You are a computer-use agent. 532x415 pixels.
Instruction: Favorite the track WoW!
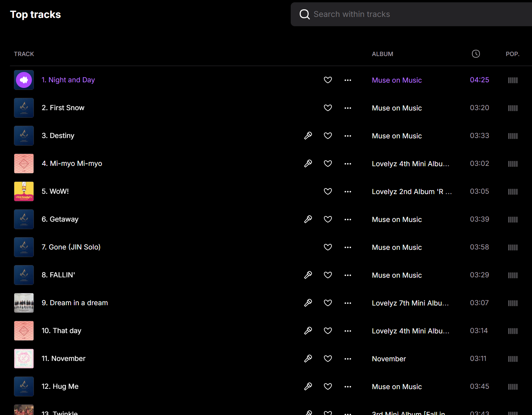point(328,191)
